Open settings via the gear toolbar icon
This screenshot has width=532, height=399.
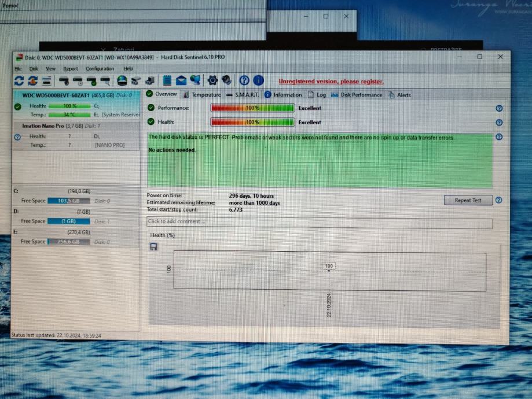[212, 80]
